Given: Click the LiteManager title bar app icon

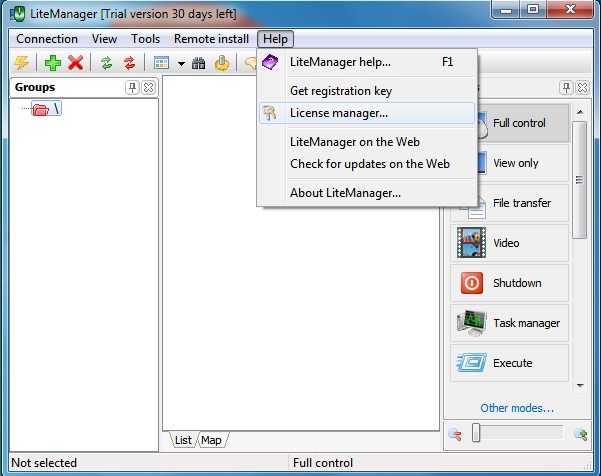Looking at the screenshot, I should (x=17, y=14).
